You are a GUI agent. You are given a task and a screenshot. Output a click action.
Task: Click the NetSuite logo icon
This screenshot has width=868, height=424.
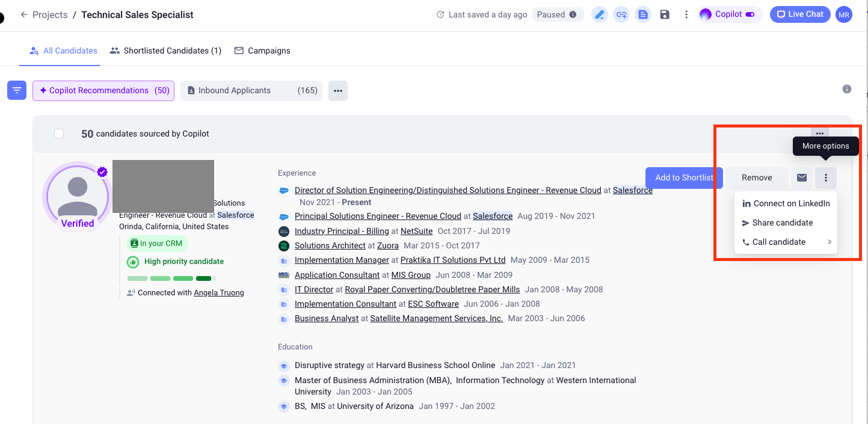(284, 231)
